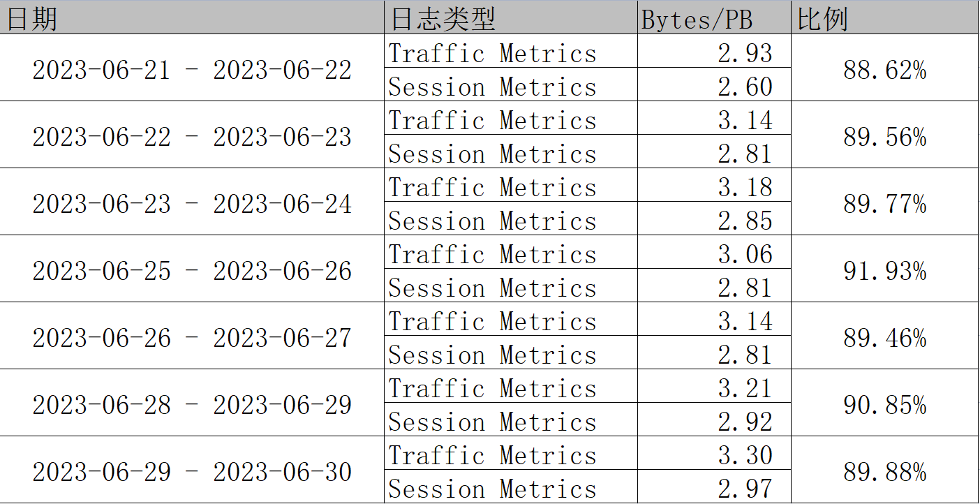The height and width of the screenshot is (504, 980).
Task: Click date cell 2023-06-25 - 2023-06-26
Action: pos(192,271)
